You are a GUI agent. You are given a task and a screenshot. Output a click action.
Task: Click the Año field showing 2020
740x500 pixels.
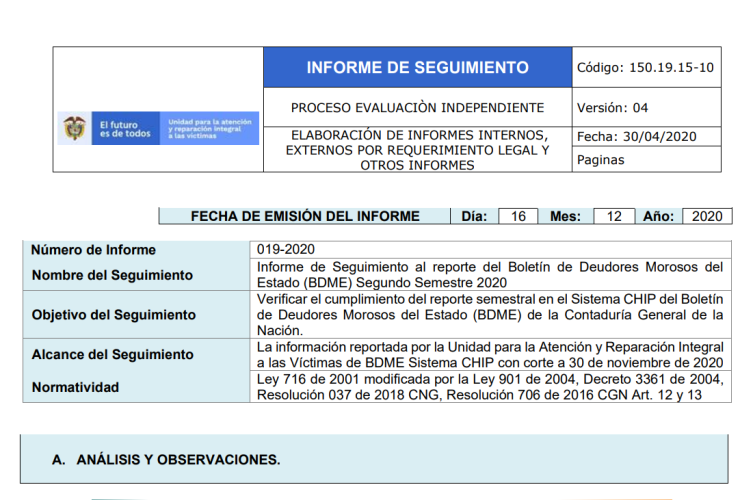[707, 216]
